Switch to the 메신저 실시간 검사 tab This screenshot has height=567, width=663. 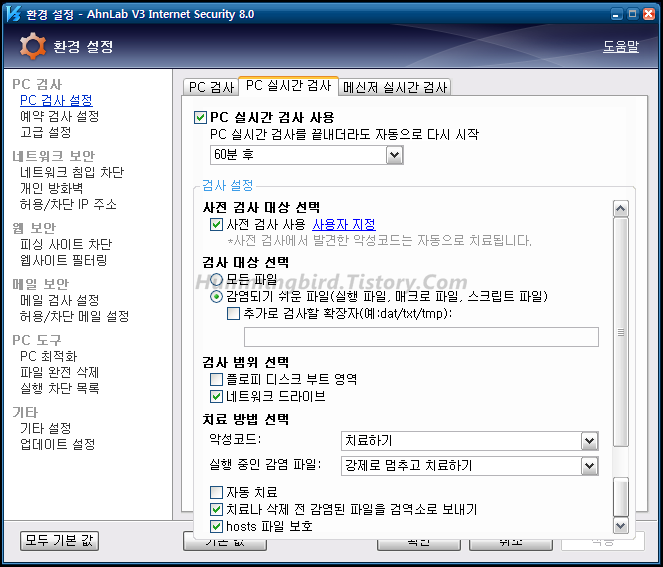coord(396,87)
